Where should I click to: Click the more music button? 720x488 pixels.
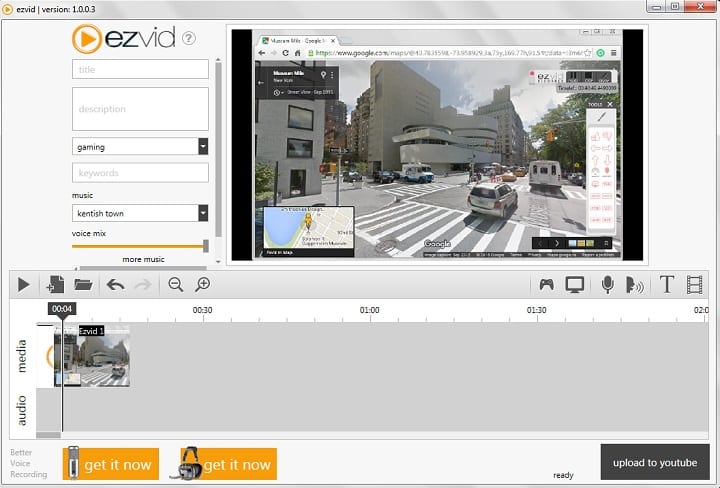[143, 259]
